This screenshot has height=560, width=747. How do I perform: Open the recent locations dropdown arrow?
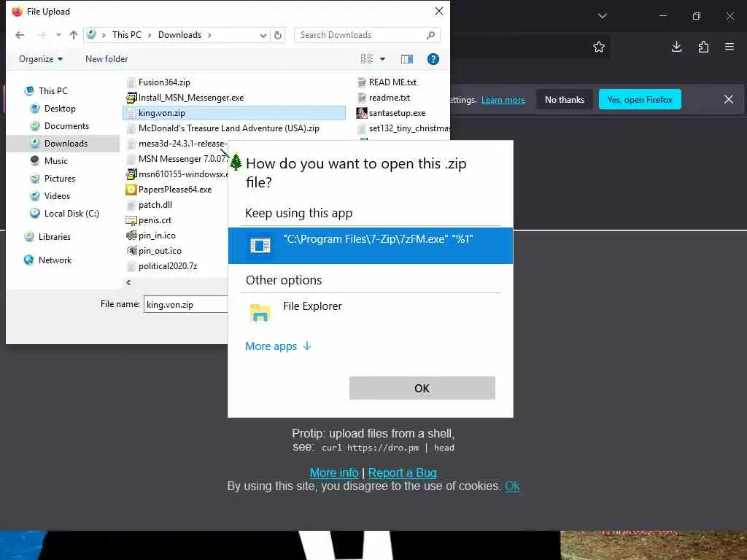click(x=58, y=35)
